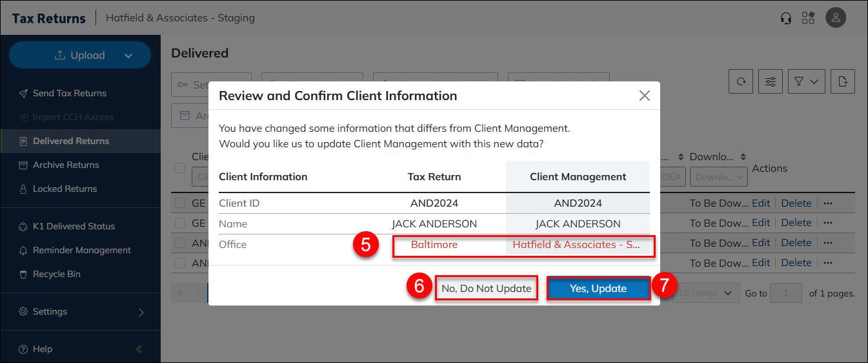
Task: Open Archive Returns in sidebar
Action: pos(66,165)
